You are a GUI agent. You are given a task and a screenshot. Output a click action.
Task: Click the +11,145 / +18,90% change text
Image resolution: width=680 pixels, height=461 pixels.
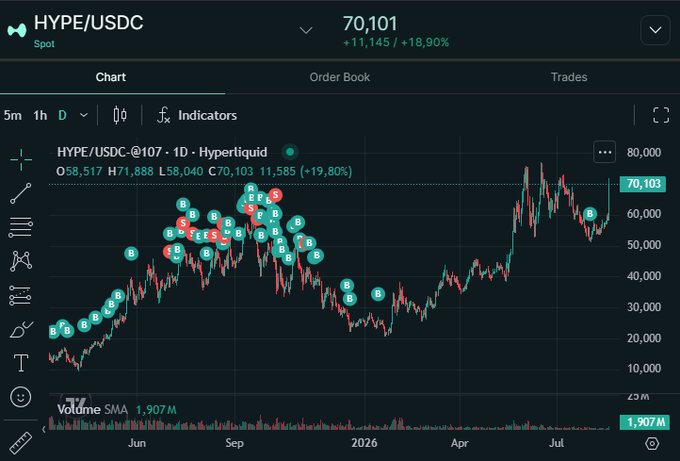click(x=396, y=43)
